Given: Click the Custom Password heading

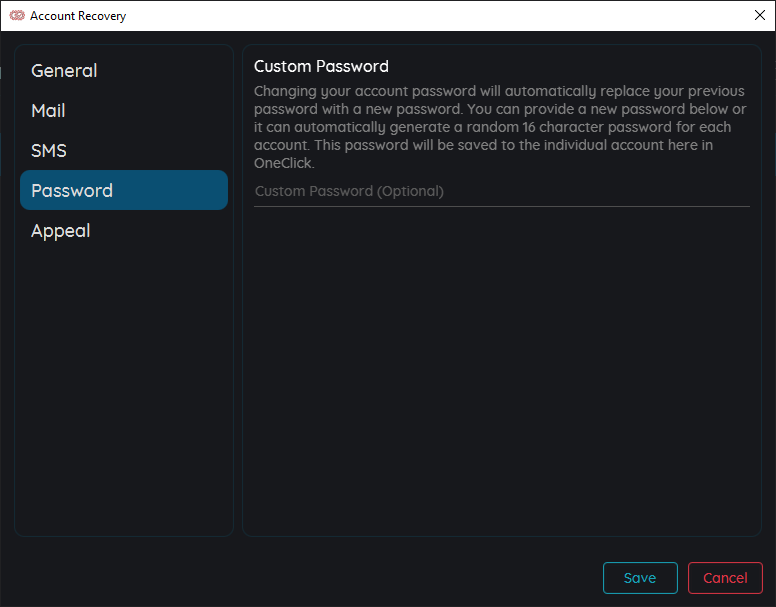Looking at the screenshot, I should tap(321, 66).
